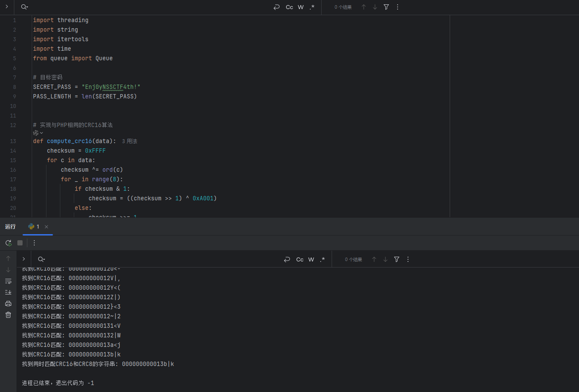Expand the console search bar chevron
579x392 pixels.
[x=24, y=259]
